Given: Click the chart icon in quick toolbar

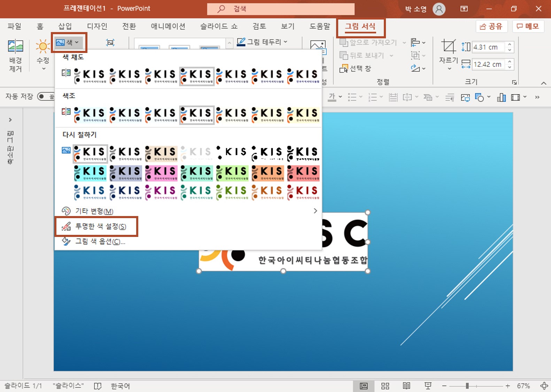Looking at the screenshot, I should (x=501, y=97).
